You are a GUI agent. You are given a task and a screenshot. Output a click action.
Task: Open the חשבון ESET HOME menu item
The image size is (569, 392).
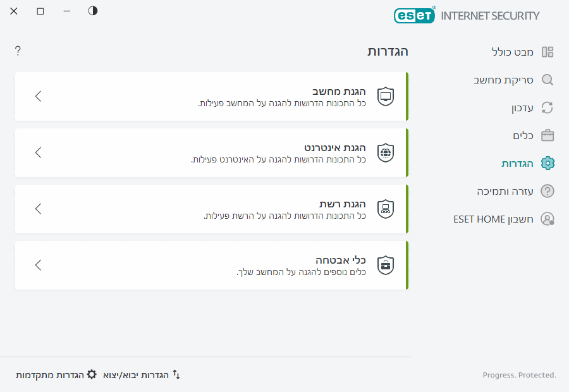494,219
